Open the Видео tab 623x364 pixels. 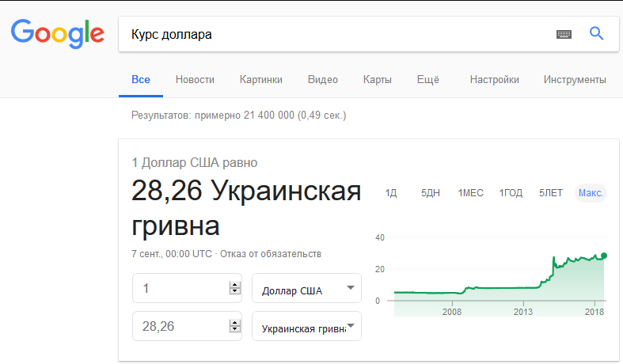pos(323,79)
